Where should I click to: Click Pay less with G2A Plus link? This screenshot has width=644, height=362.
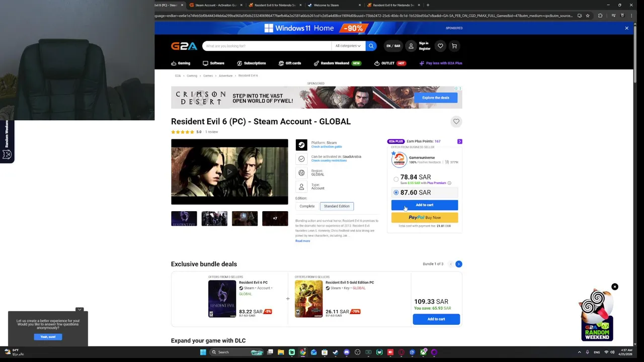pyautogui.click(x=441, y=63)
